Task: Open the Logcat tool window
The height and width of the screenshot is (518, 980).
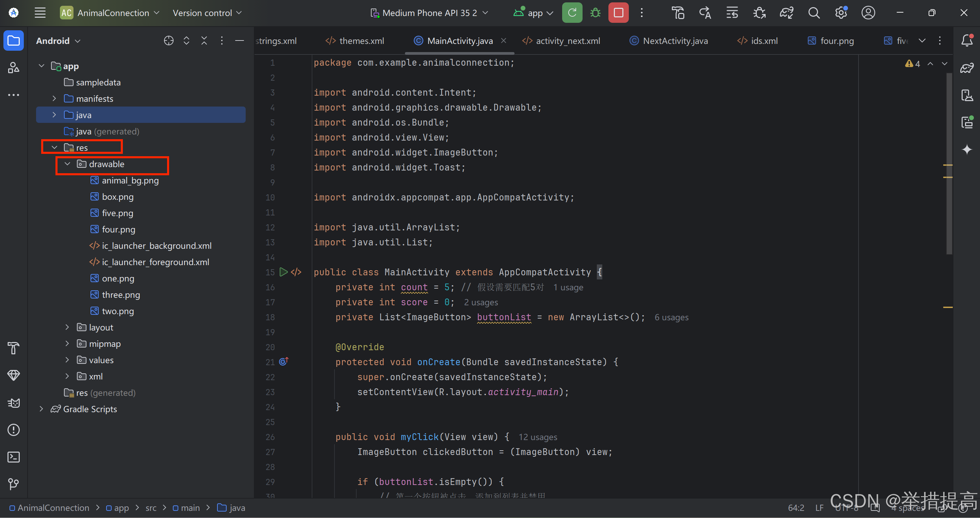Action: (14, 403)
